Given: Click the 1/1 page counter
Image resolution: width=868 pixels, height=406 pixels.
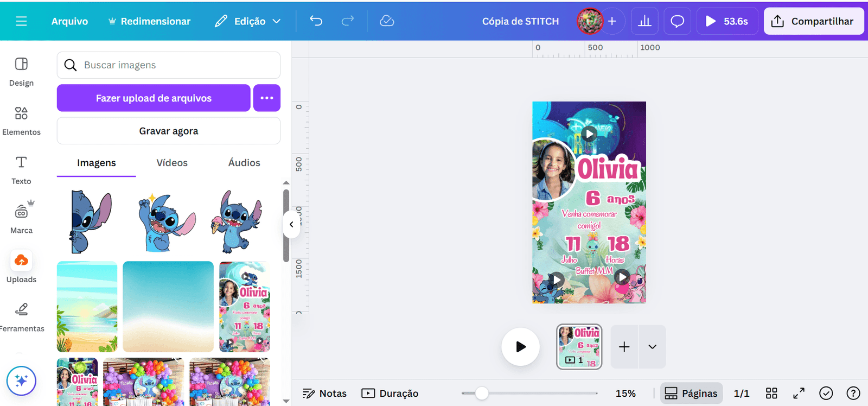Looking at the screenshot, I should click(x=742, y=394).
